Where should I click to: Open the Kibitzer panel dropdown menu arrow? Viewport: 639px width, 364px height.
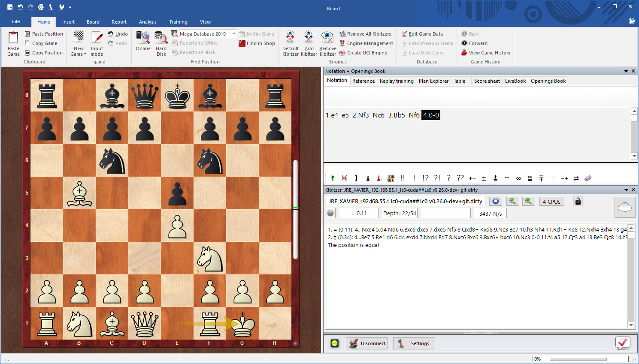tap(626, 190)
